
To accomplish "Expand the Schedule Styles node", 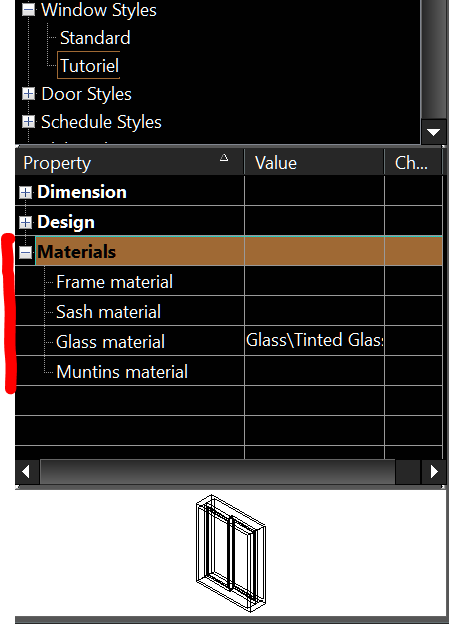I will pyautogui.click(x=28, y=121).
